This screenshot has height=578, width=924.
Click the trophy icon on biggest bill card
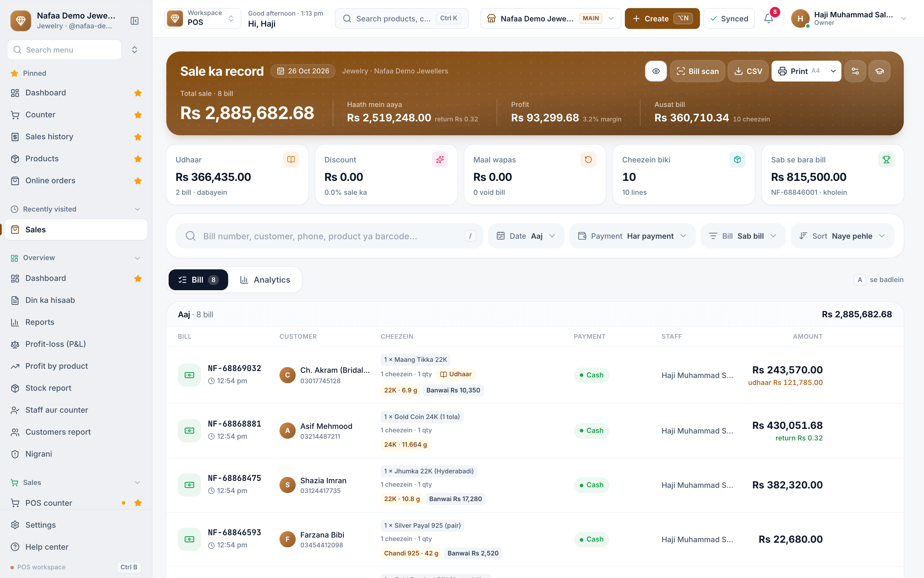[x=886, y=160]
